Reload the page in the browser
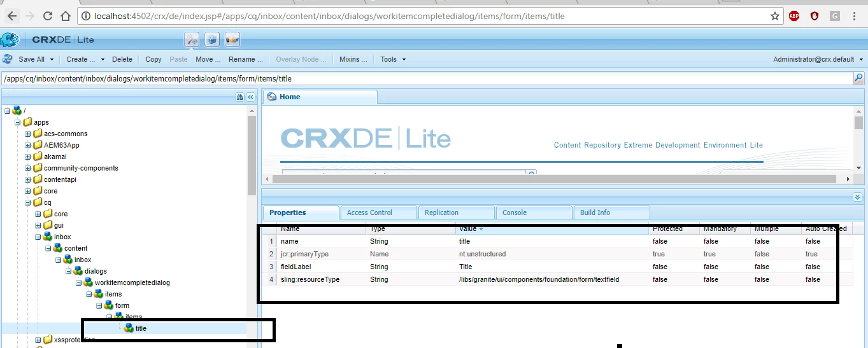This screenshot has height=348, width=868. (48, 16)
